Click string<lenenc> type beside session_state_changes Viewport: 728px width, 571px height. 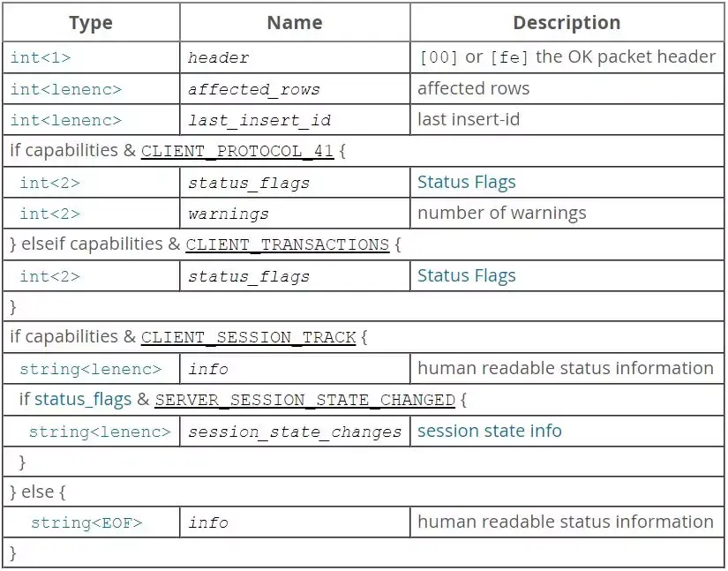click(x=100, y=432)
